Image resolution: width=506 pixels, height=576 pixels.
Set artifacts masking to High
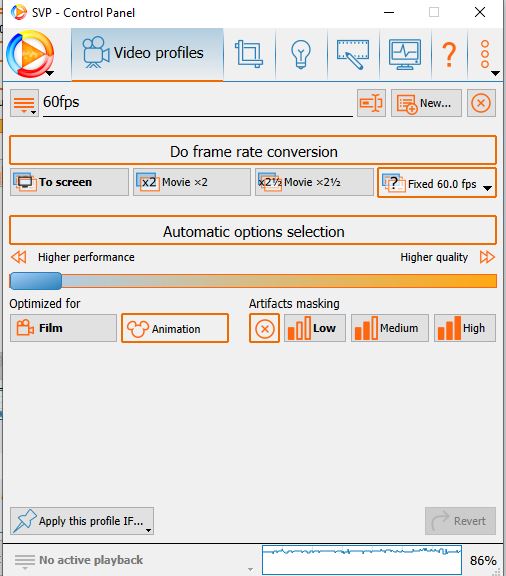coord(465,328)
